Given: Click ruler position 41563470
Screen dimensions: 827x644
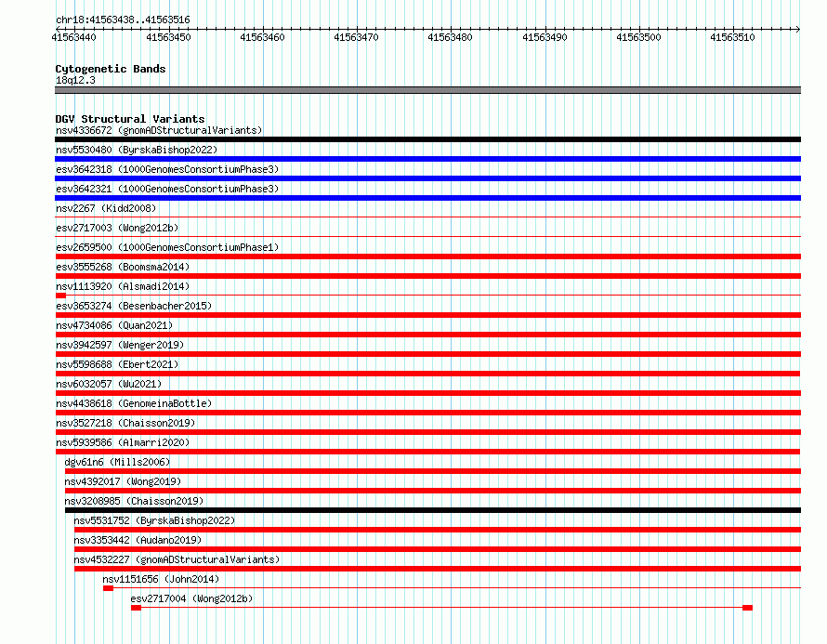Looking at the screenshot, I should [x=356, y=37].
